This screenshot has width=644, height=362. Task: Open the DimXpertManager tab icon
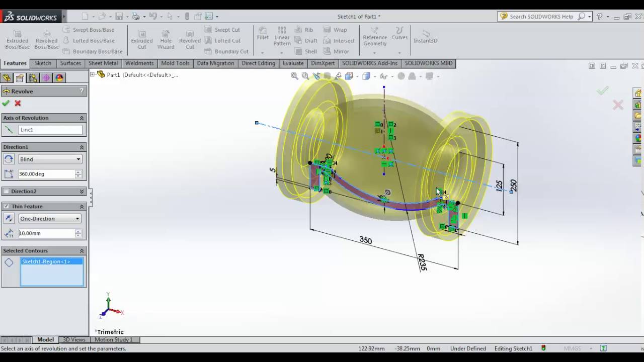pyautogui.click(x=46, y=78)
